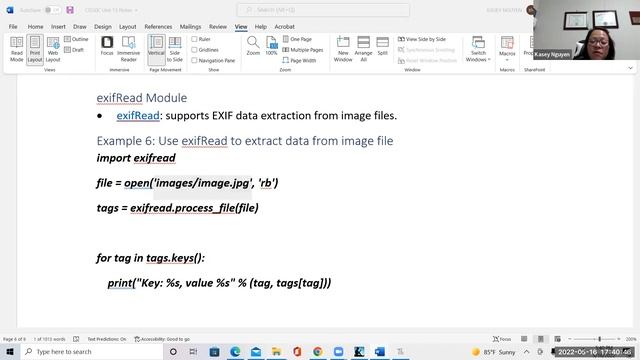Open Zoom app from taskbar
This screenshot has width=640, height=360.
338,351
